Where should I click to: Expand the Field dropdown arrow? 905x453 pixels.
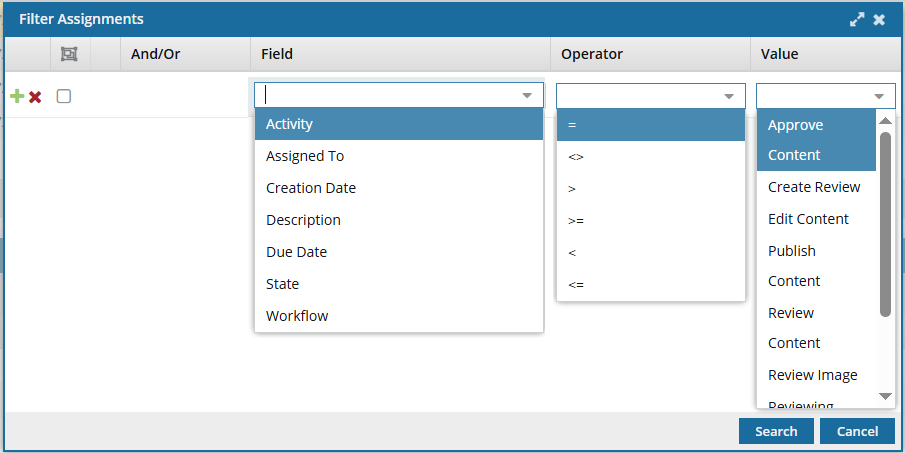527,96
